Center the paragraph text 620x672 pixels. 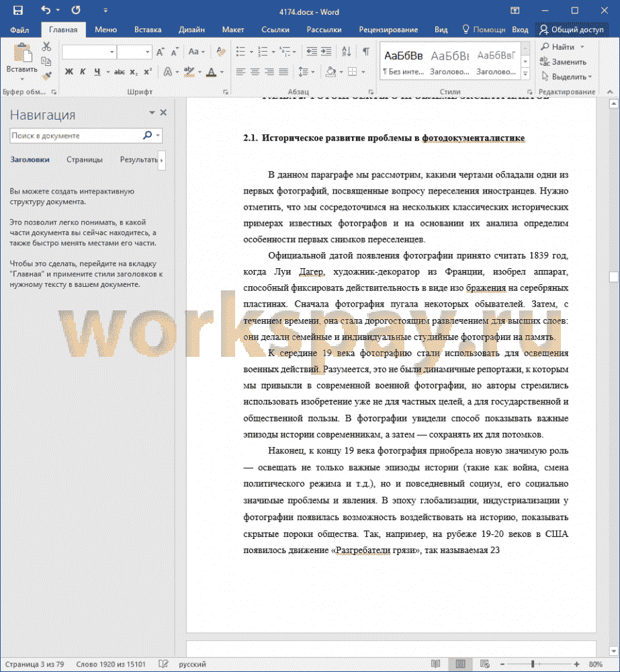255,72
